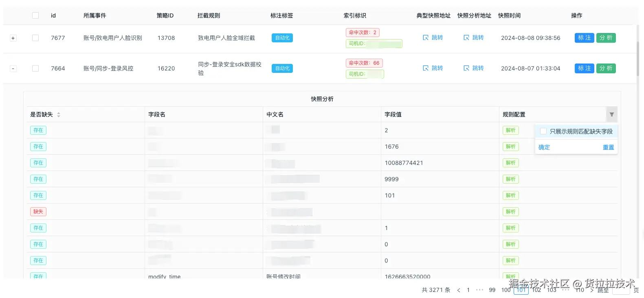
Task: Click 致电用户人脸全域拦截 rule cell
Action: [226, 38]
